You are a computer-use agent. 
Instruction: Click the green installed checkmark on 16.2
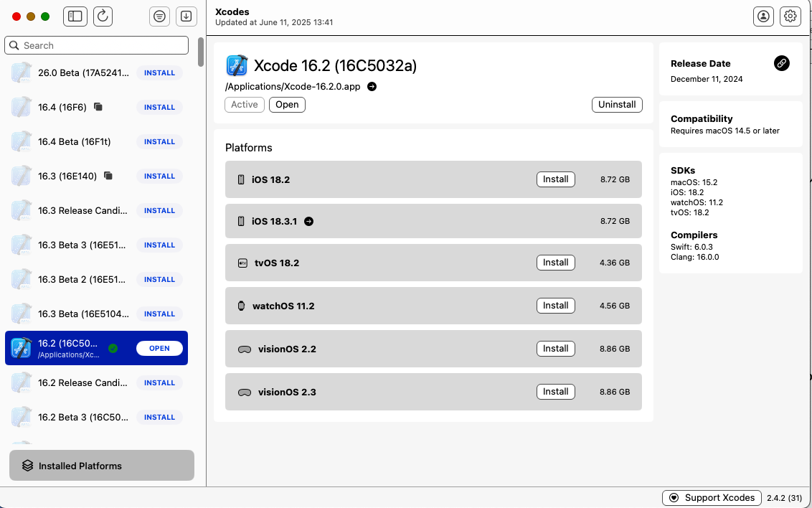tap(113, 349)
